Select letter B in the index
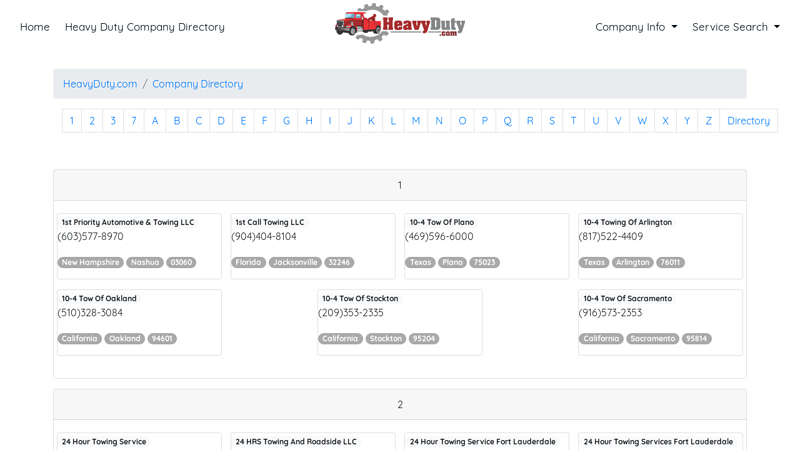 [x=177, y=121]
